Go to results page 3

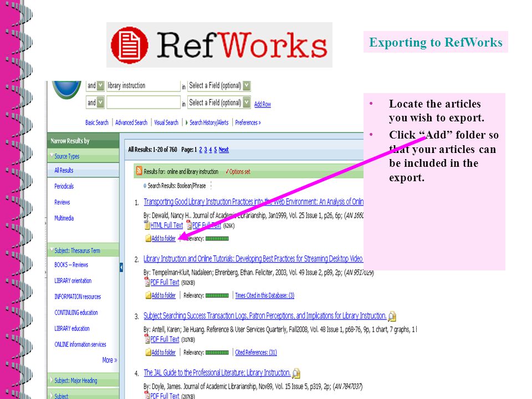coord(206,150)
